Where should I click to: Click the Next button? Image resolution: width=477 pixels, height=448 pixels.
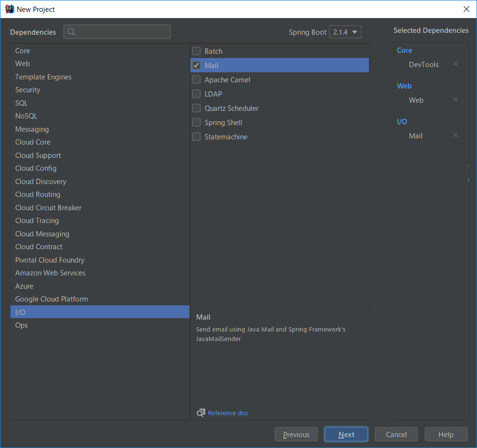click(x=346, y=434)
